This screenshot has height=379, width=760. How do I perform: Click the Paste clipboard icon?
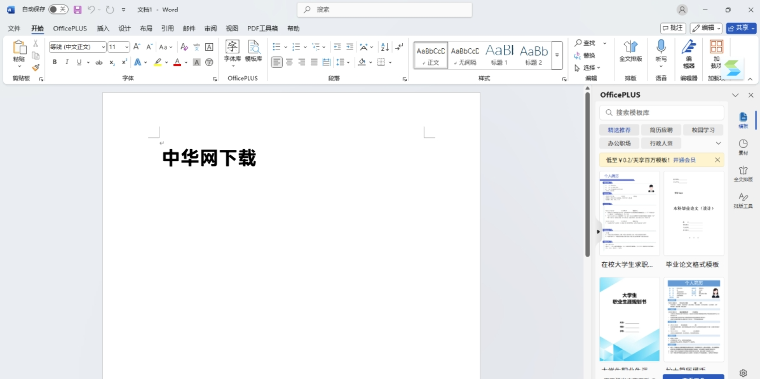[x=19, y=47]
